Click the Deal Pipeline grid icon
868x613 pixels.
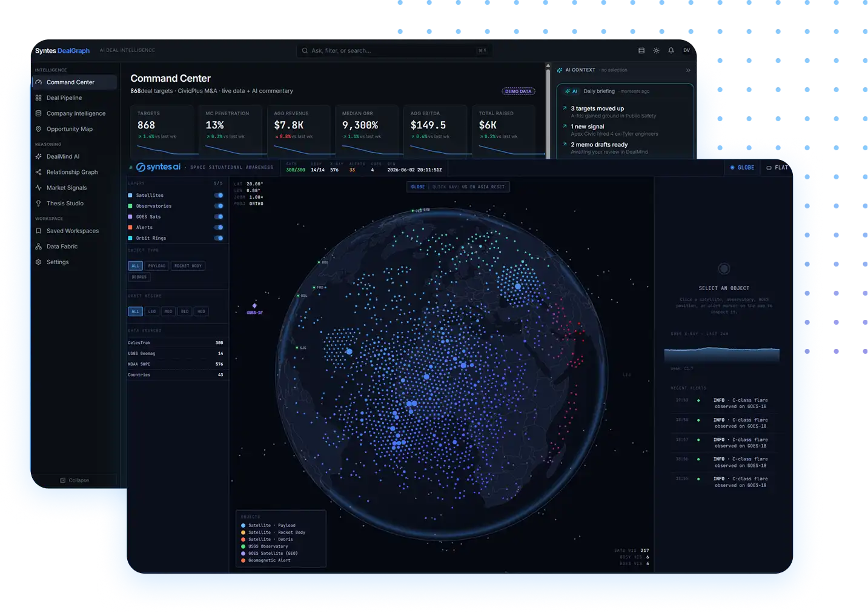click(39, 98)
